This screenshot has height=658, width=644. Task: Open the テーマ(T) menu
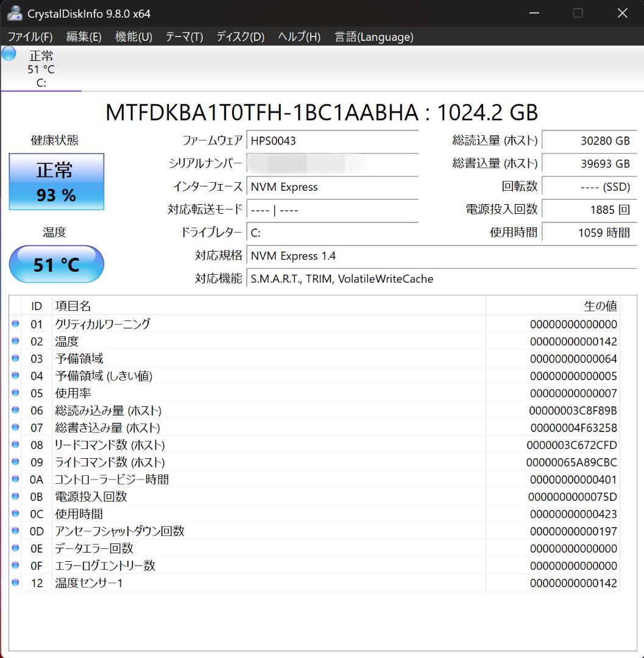pos(184,37)
